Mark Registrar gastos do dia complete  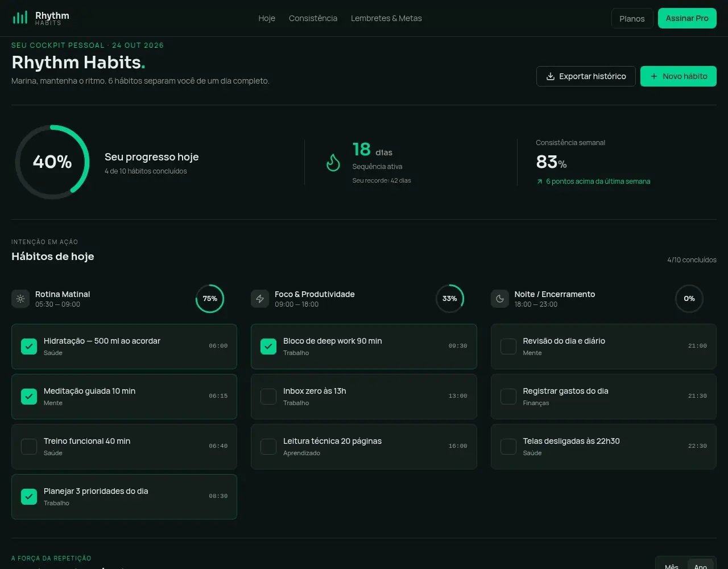pos(508,397)
